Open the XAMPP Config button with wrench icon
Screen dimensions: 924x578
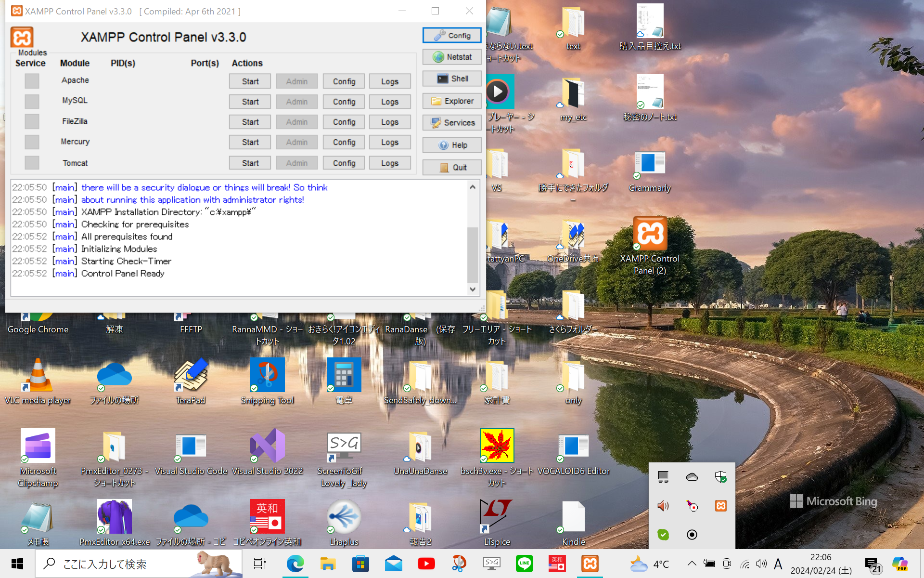pos(451,36)
